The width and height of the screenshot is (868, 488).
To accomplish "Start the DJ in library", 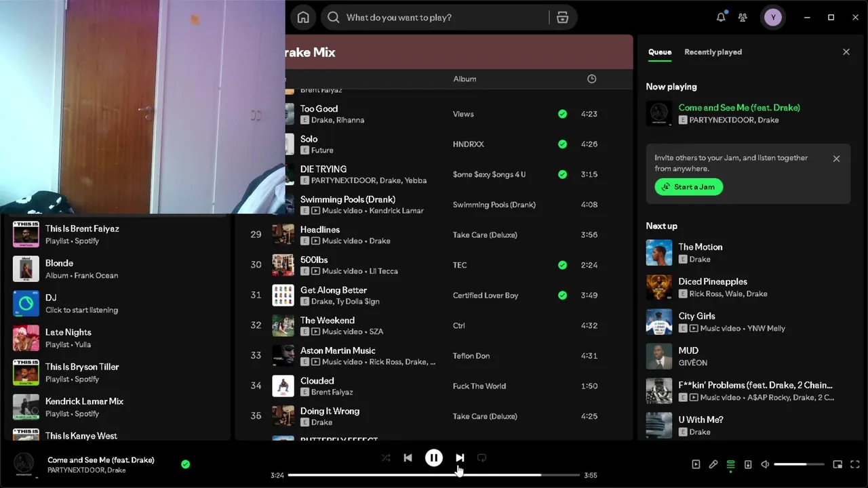I will tap(117, 304).
